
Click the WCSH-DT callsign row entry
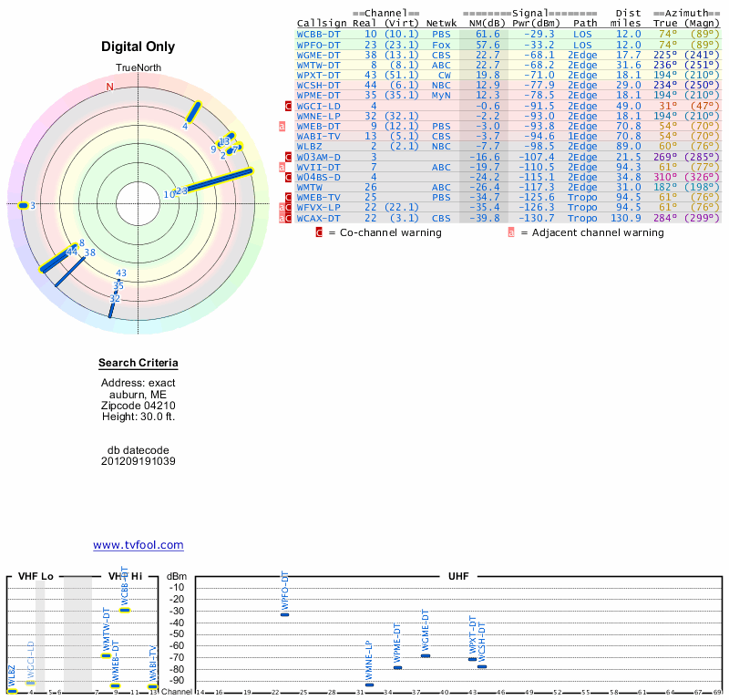318,85
